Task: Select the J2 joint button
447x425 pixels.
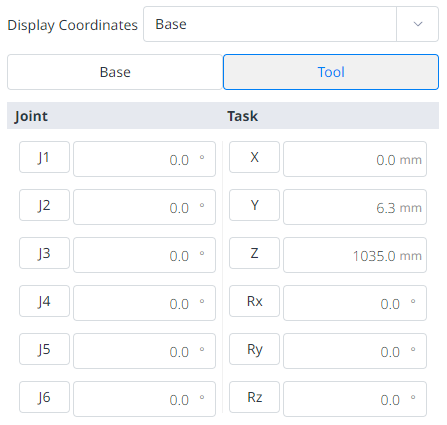Action: pyautogui.click(x=44, y=205)
